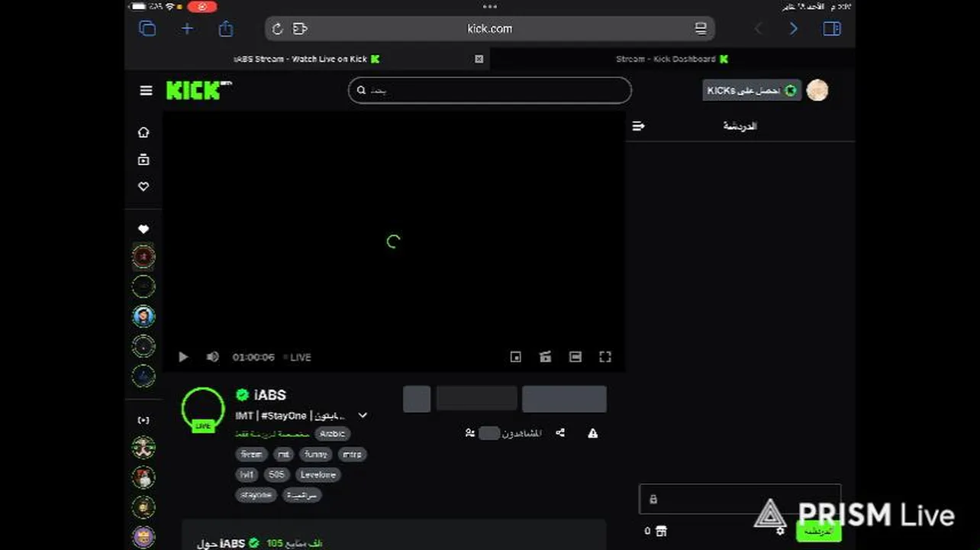Click the live broadcast icon in sidebar

click(143, 420)
